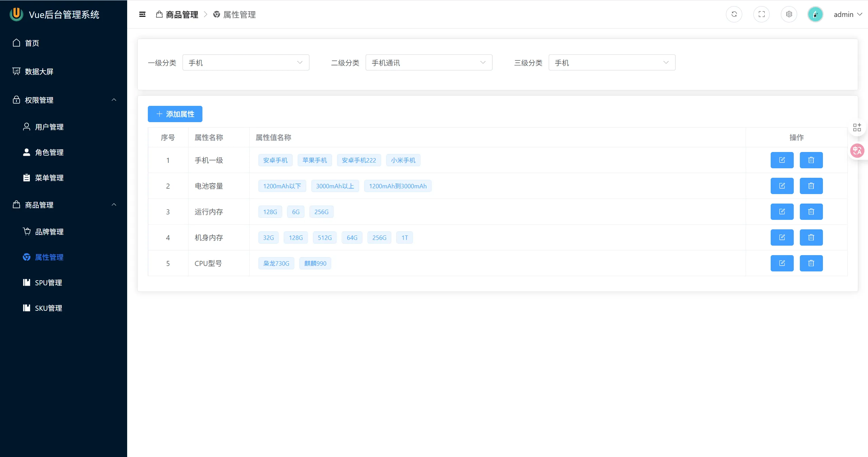Delete the 手机一级 attribute row
Screen dimensions: 868x457
tap(811, 160)
